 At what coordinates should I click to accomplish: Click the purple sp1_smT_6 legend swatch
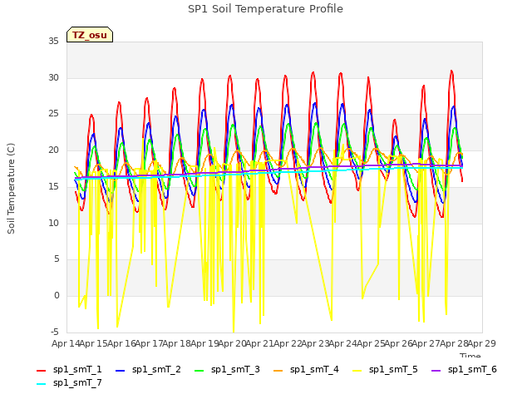[x=436, y=371]
